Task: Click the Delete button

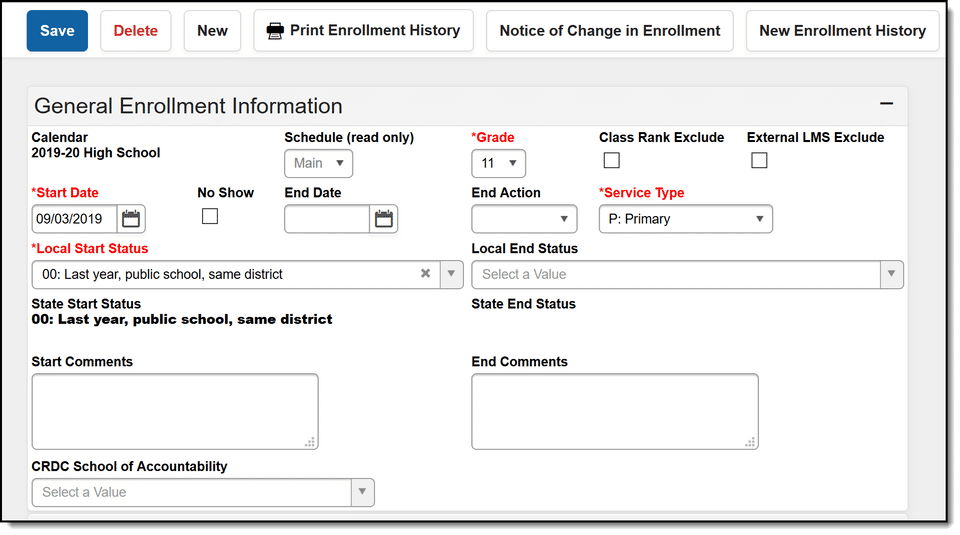Action: point(135,31)
